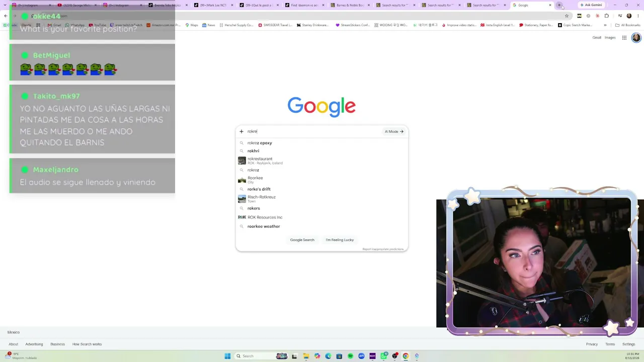
Task: Open Zoom from the taskbar
Action: pos(361,356)
